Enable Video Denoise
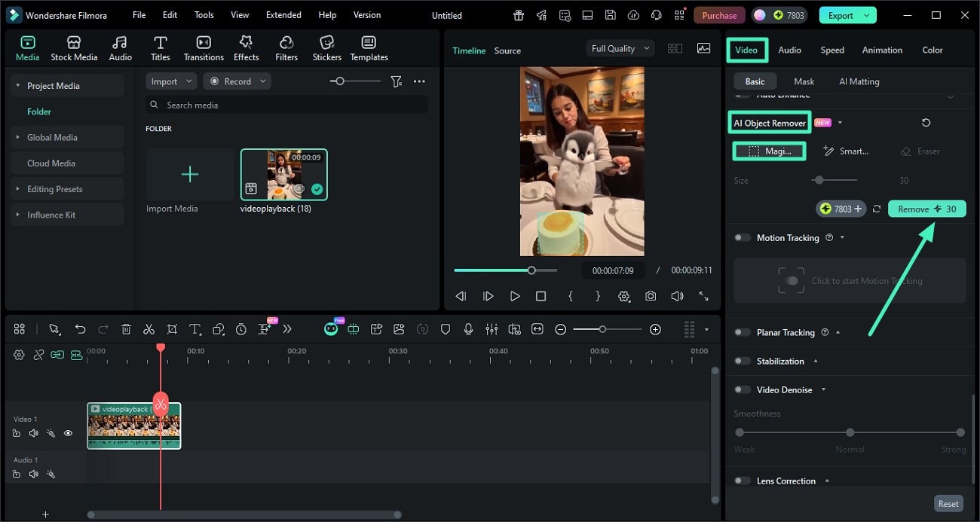 click(x=742, y=389)
